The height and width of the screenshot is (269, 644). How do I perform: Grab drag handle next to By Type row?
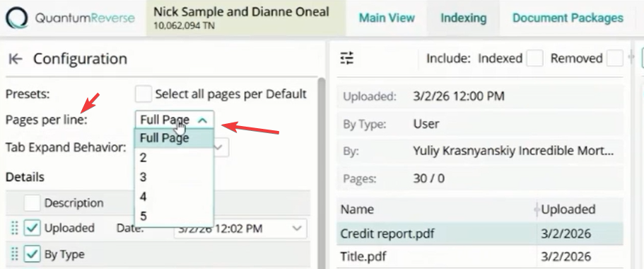click(14, 255)
